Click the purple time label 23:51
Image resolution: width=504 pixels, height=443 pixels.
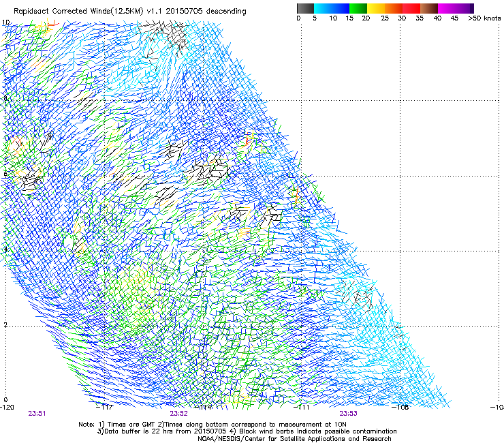point(37,414)
